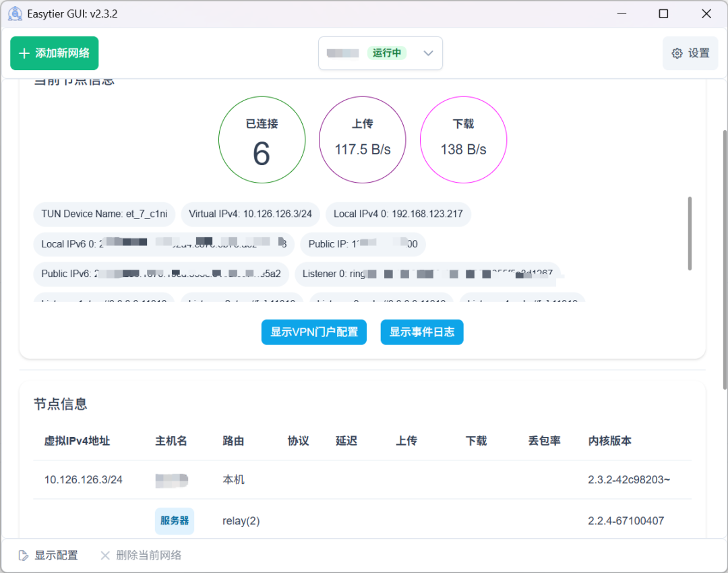Click the 下载 138 B/s circle
Image resolution: width=728 pixels, height=573 pixels.
(463, 140)
